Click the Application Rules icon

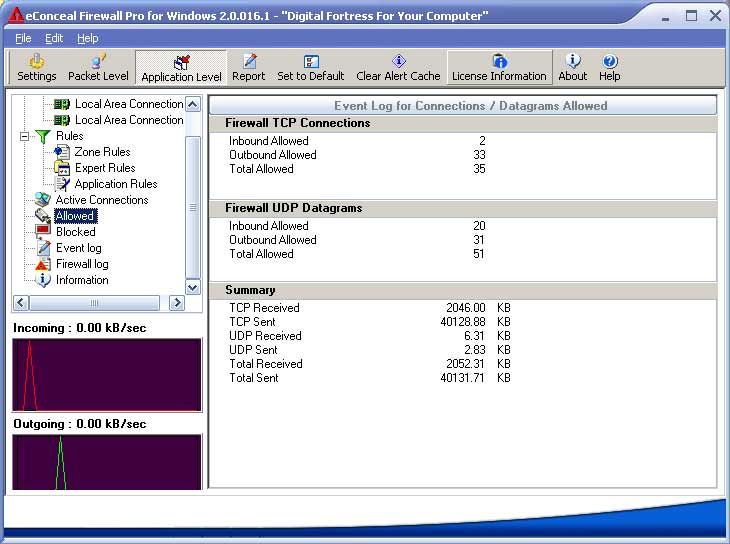click(62, 184)
